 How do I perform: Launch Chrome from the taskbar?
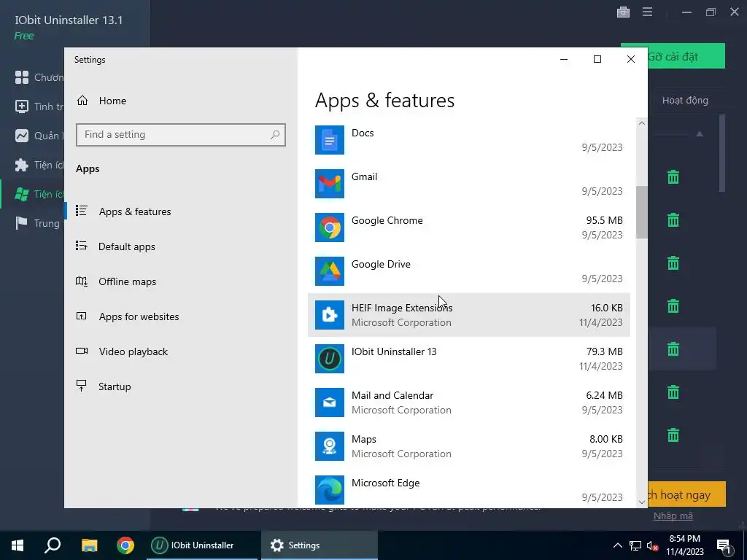pyautogui.click(x=125, y=545)
